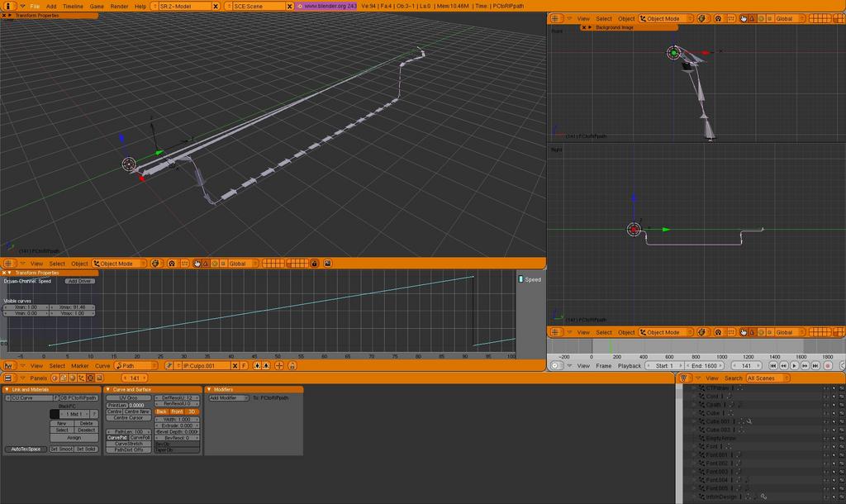Copy IPO curves to buffer icon

tap(257, 366)
